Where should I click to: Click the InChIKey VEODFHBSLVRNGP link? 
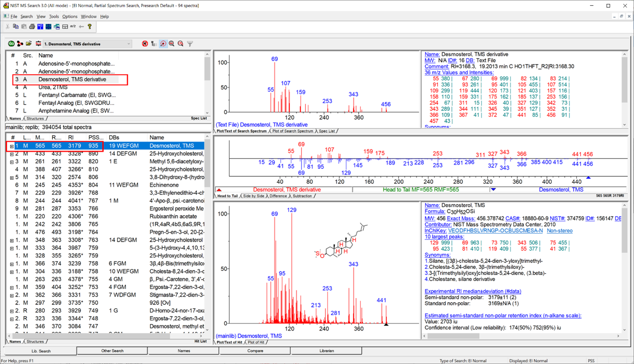pyautogui.click(x=495, y=231)
